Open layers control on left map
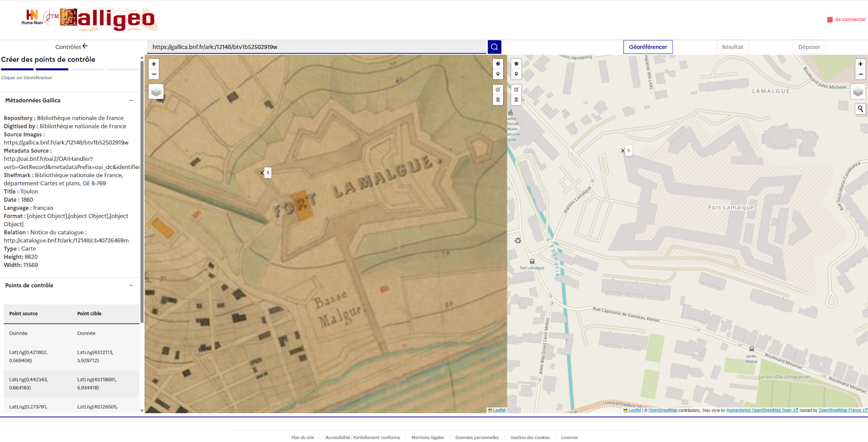Image resolution: width=868 pixels, height=442 pixels. (x=156, y=92)
